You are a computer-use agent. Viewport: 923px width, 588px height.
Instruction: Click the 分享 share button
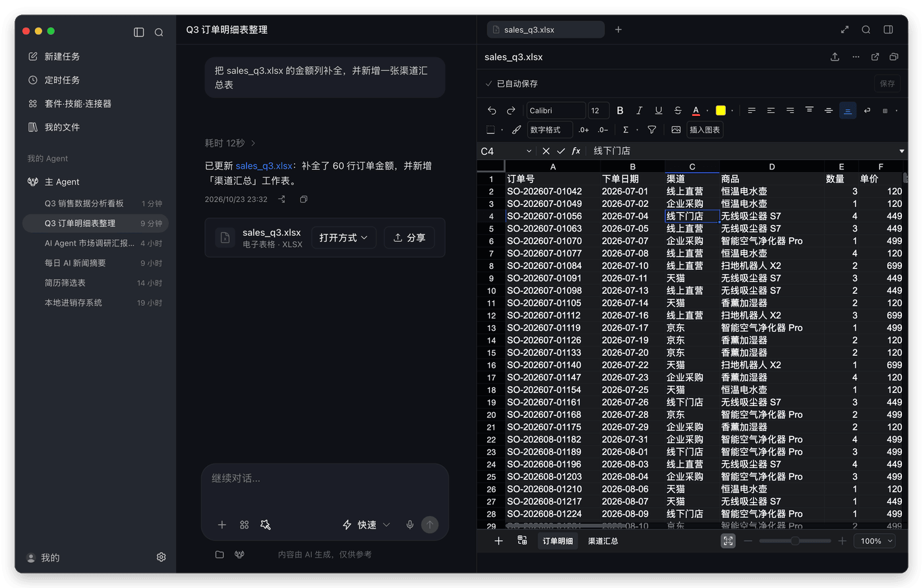[x=409, y=238]
